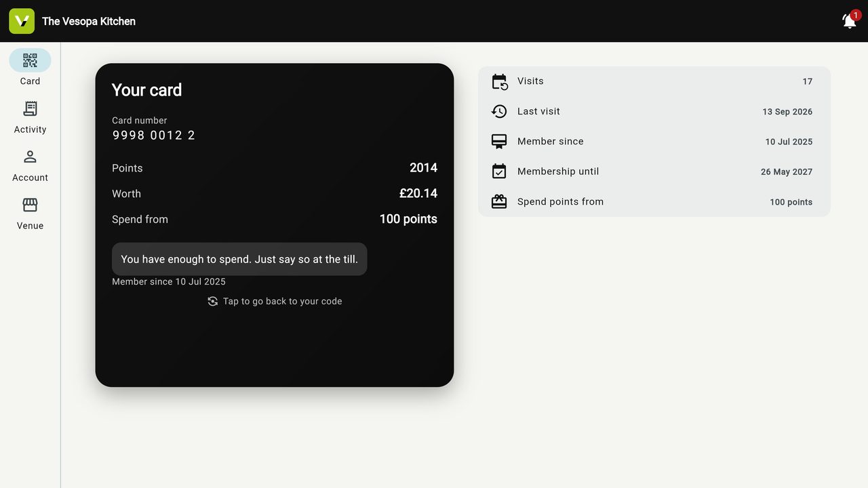Screen dimensions: 868x488
Task: Click the Membership until calendar-check icon
Action: (x=499, y=171)
